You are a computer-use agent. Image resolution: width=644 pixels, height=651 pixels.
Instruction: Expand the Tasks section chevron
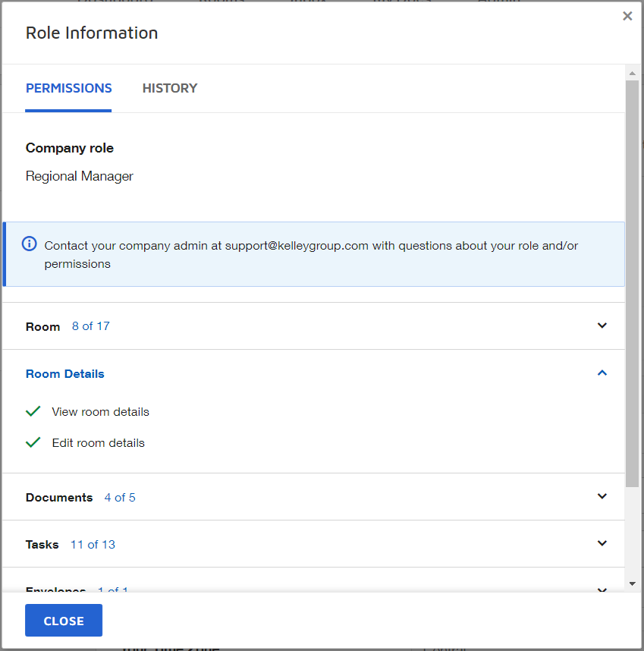click(x=602, y=543)
